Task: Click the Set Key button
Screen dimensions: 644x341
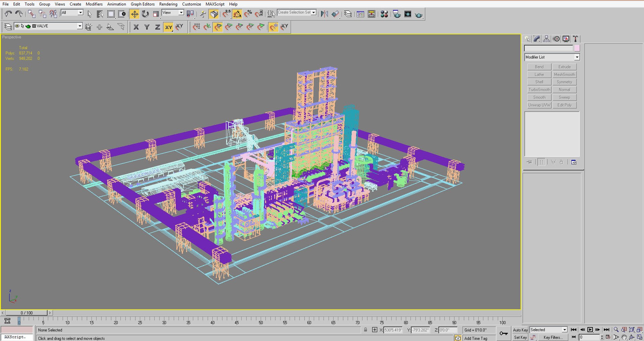Action: pyautogui.click(x=520, y=338)
